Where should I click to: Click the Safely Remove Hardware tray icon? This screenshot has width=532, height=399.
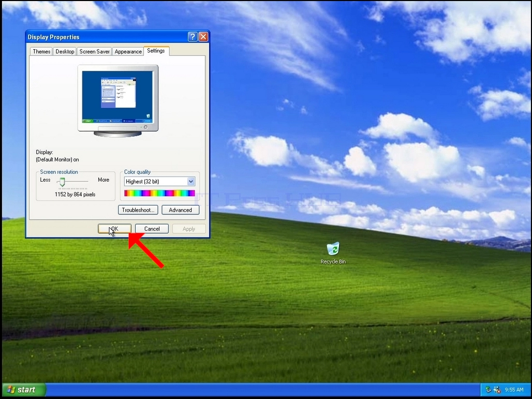488,390
